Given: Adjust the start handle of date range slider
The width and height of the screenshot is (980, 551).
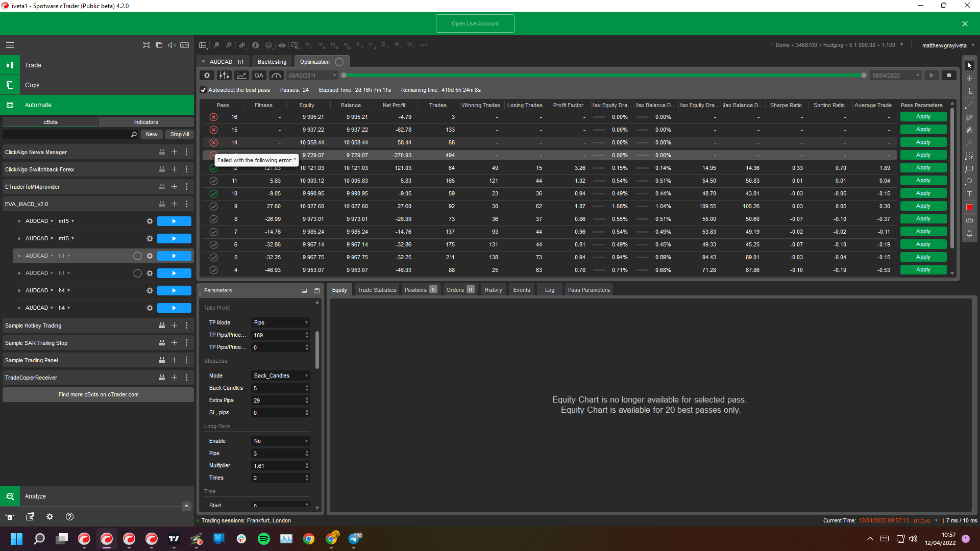Looking at the screenshot, I should pyautogui.click(x=344, y=76).
